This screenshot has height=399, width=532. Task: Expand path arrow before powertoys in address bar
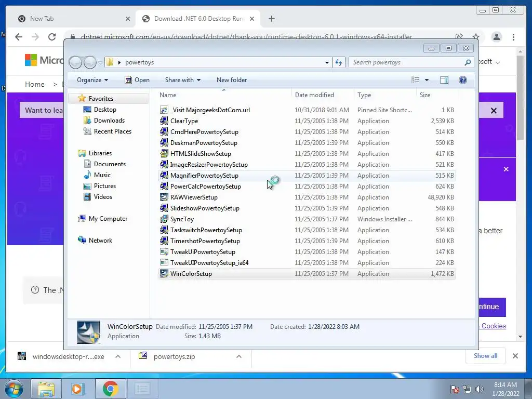pyautogui.click(x=119, y=62)
